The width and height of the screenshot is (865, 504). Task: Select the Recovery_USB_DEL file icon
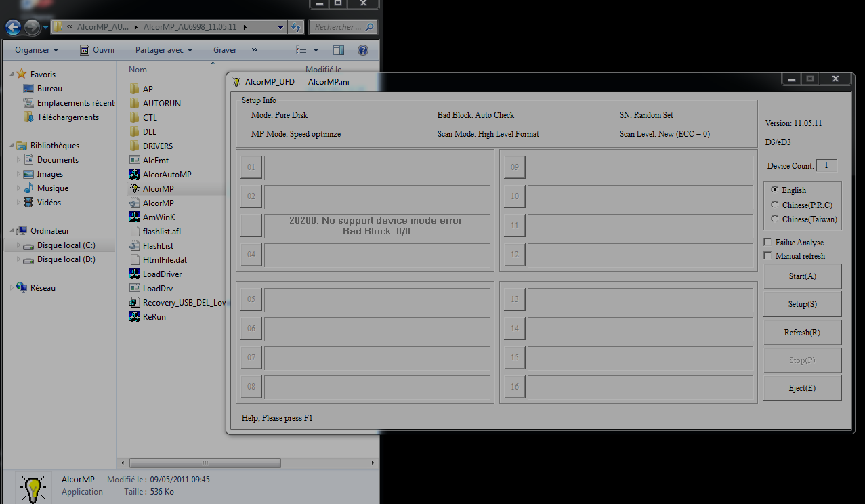[x=134, y=302]
